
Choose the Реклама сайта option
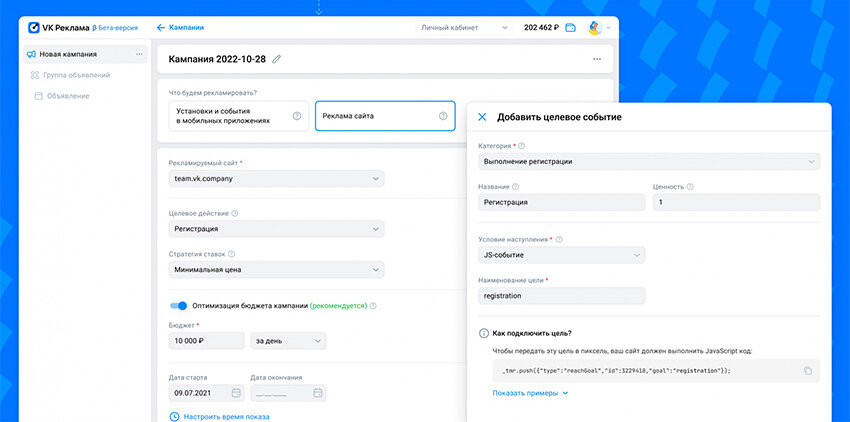pyautogui.click(x=385, y=116)
